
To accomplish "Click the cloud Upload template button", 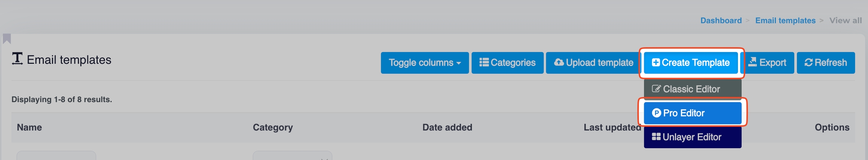I will point(593,63).
